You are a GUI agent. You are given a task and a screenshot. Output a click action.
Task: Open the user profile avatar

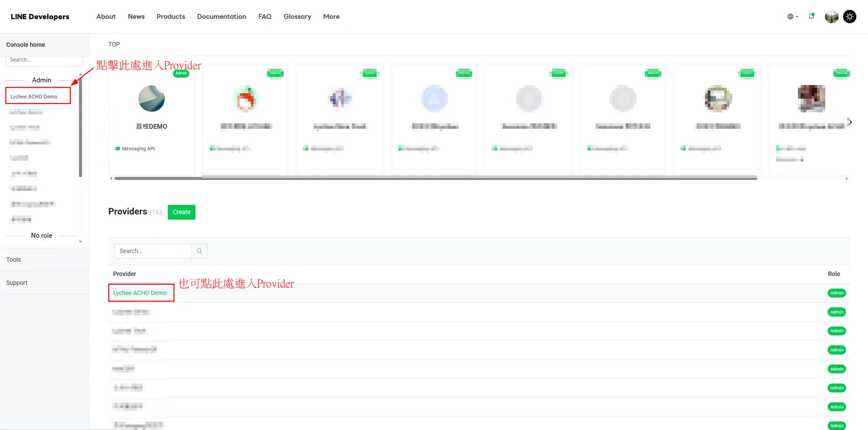832,17
